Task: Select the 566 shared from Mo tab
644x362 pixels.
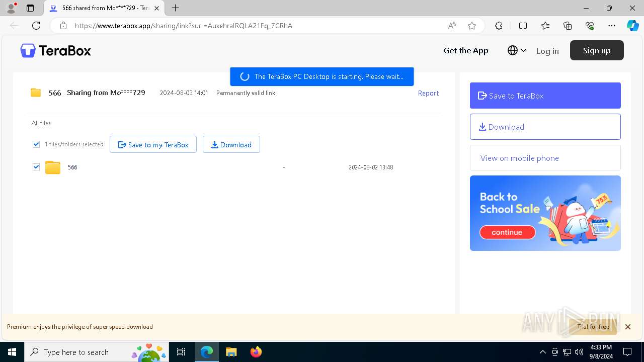Action: [x=105, y=8]
